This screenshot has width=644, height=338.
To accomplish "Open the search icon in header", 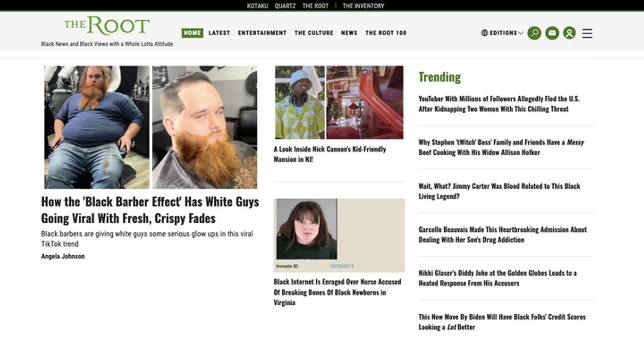I will pyautogui.click(x=534, y=33).
